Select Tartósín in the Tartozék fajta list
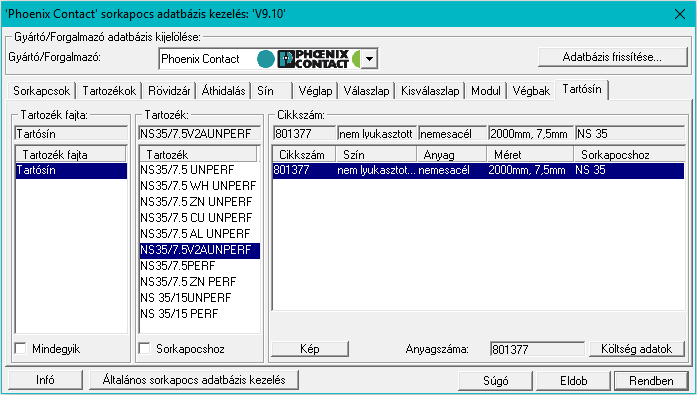Image resolution: width=697 pixels, height=395 pixels. [x=71, y=170]
